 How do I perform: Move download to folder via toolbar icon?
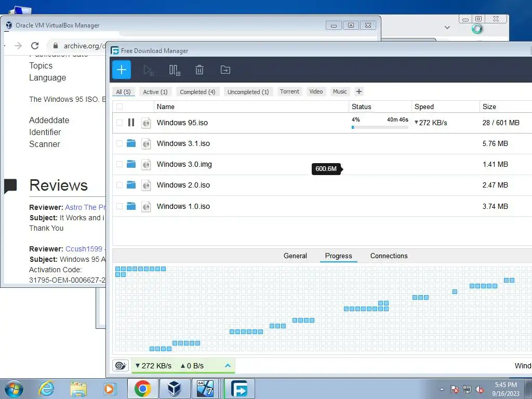pyautogui.click(x=225, y=70)
